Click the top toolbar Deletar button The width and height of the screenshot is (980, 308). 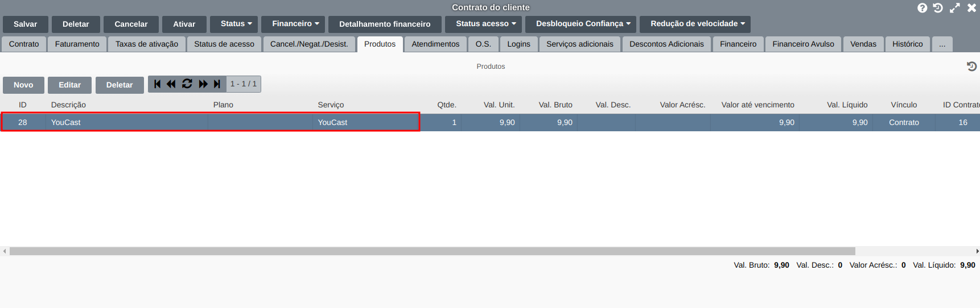tap(76, 24)
